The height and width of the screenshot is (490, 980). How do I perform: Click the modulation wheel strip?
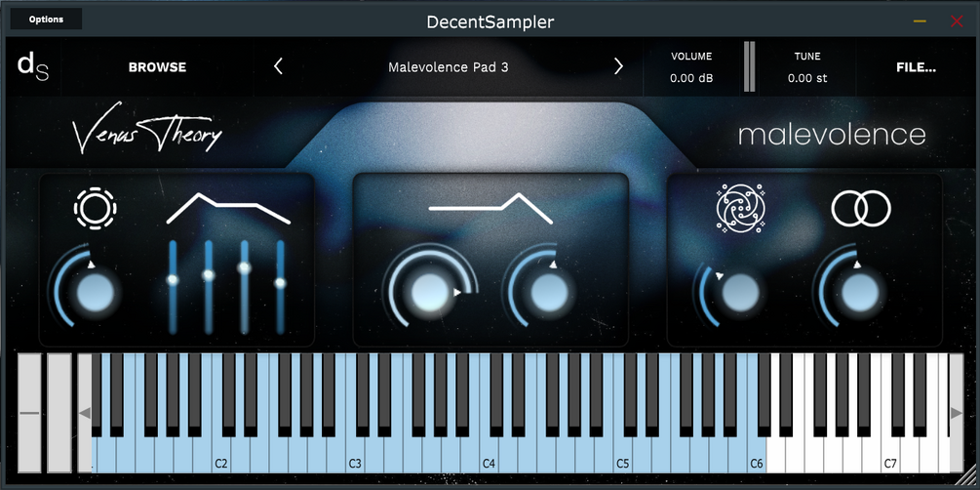pyautogui.click(x=59, y=413)
